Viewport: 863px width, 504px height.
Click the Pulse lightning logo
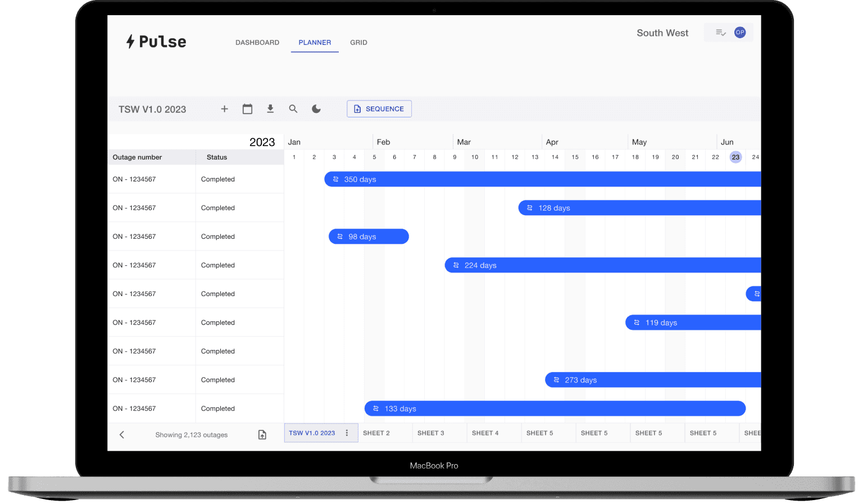tap(156, 42)
